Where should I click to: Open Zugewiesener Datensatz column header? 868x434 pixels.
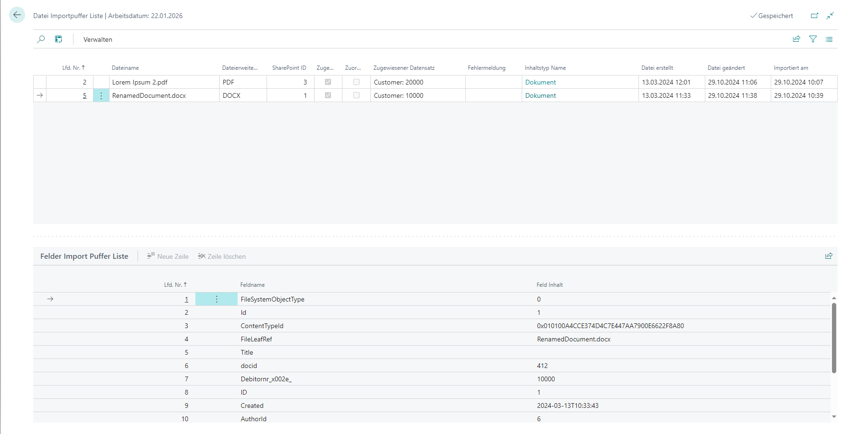pyautogui.click(x=404, y=68)
